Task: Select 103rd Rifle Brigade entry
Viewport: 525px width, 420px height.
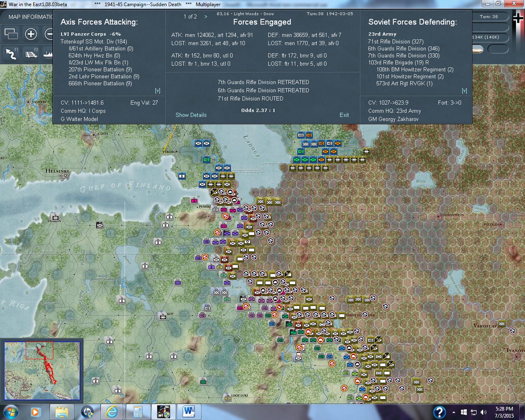Action: [398, 62]
